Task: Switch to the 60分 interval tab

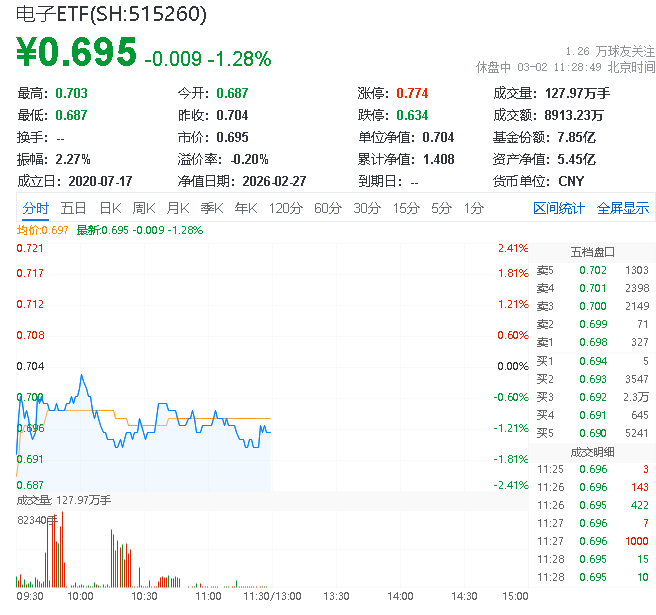Action: [328, 208]
